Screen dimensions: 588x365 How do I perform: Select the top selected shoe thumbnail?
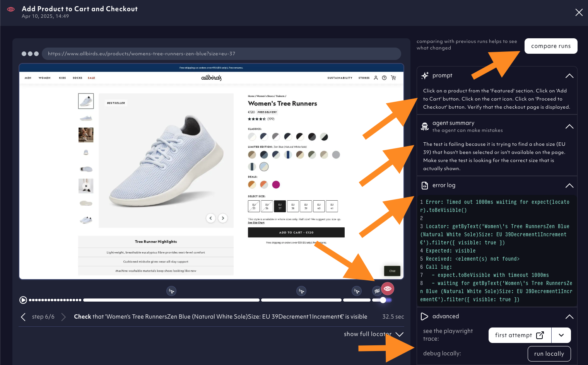tap(86, 101)
